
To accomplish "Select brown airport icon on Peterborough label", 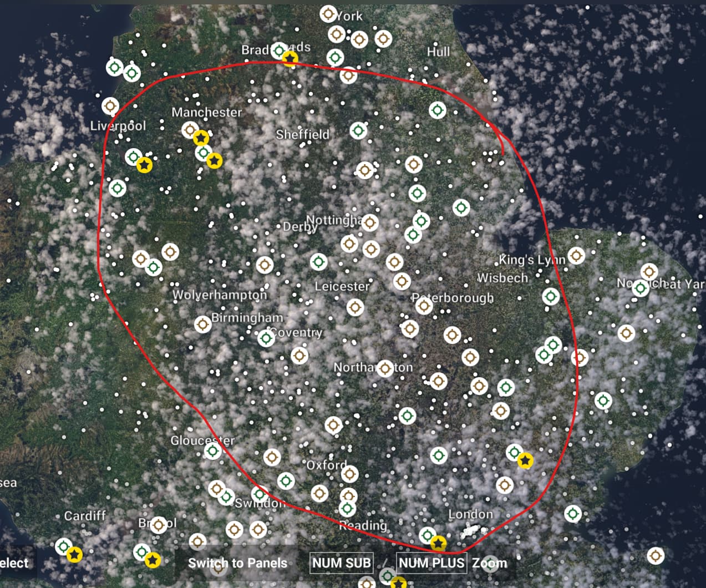I will point(424,305).
